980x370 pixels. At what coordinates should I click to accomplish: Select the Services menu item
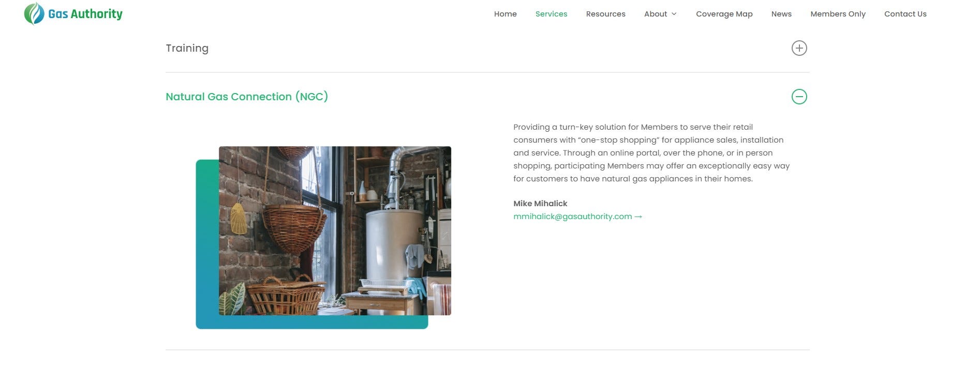551,14
